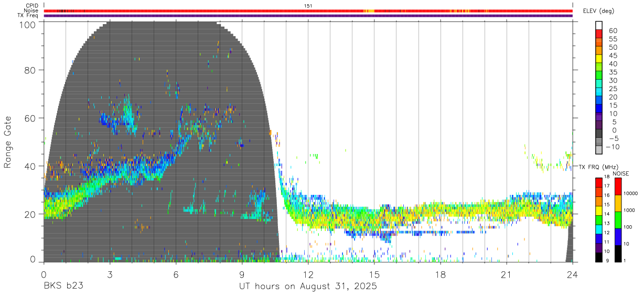Viewport: 644px width, 297px height.
Task: Click the lightest gray bottom segment of ELEV bar
Action: pyautogui.click(x=598, y=149)
